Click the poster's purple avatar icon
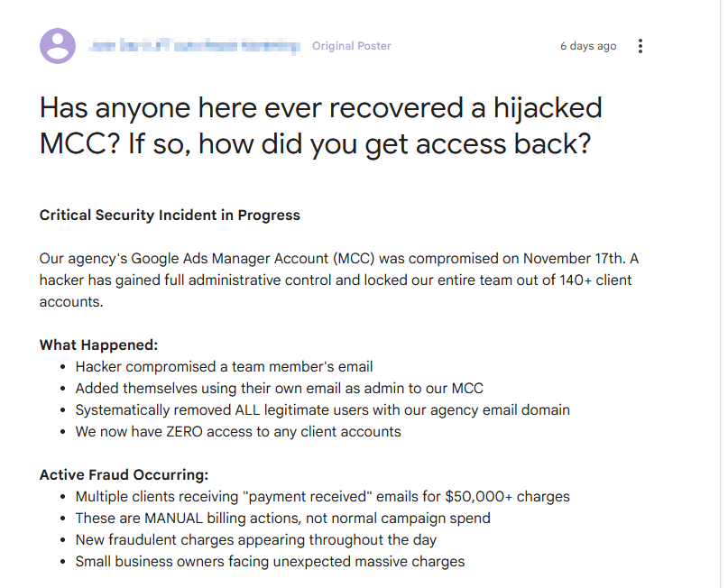This screenshot has height=588, width=728. click(58, 46)
